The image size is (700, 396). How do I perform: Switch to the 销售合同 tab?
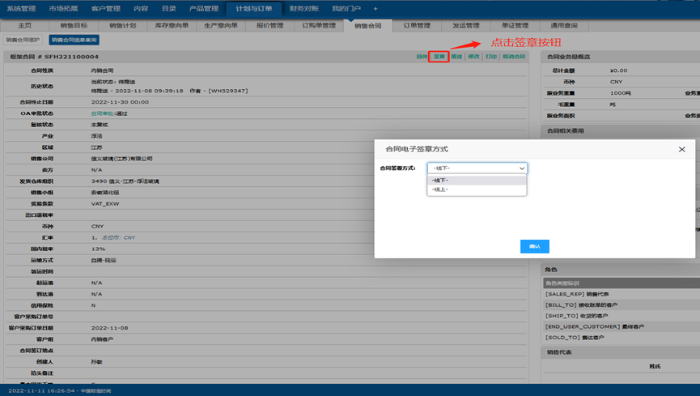point(368,25)
